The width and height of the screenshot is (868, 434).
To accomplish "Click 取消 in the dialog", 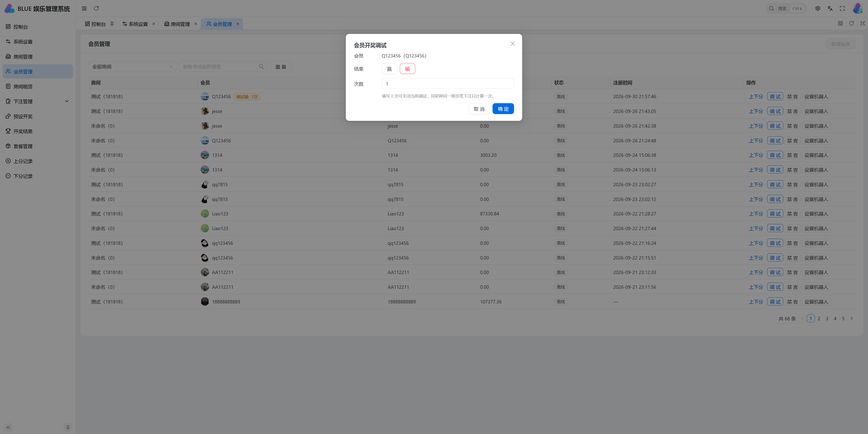I will pyautogui.click(x=479, y=109).
